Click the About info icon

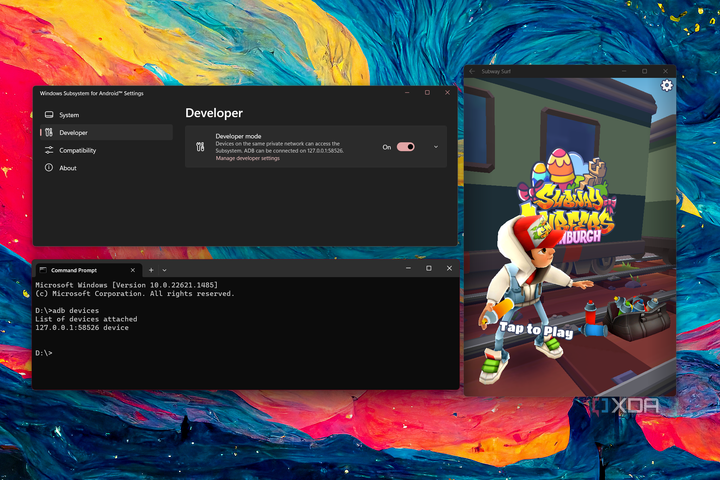tap(49, 168)
